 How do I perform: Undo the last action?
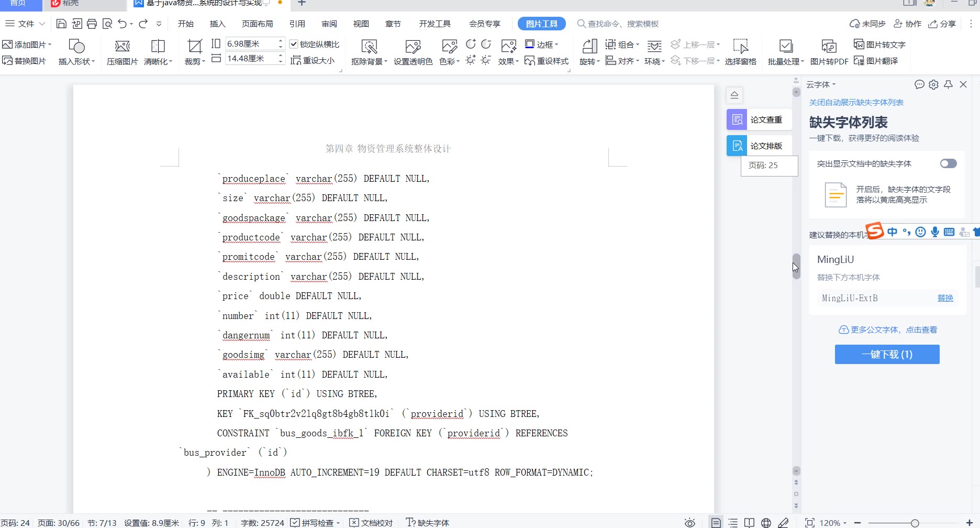pos(122,24)
